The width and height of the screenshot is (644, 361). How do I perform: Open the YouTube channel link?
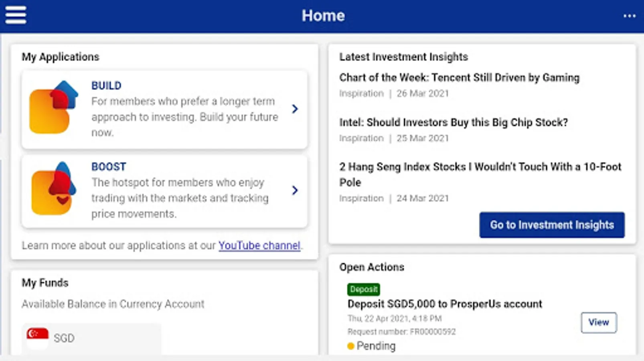tap(259, 245)
